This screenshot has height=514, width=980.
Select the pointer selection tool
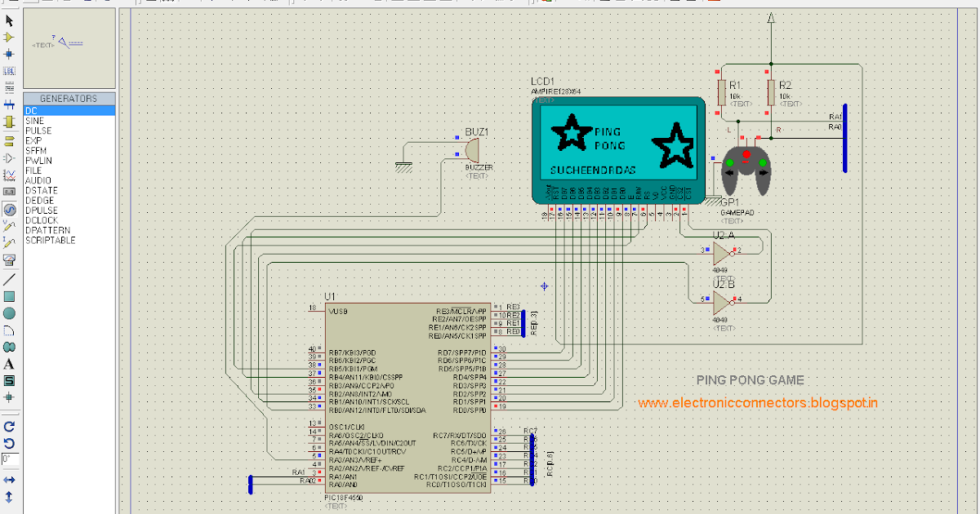(x=9, y=20)
